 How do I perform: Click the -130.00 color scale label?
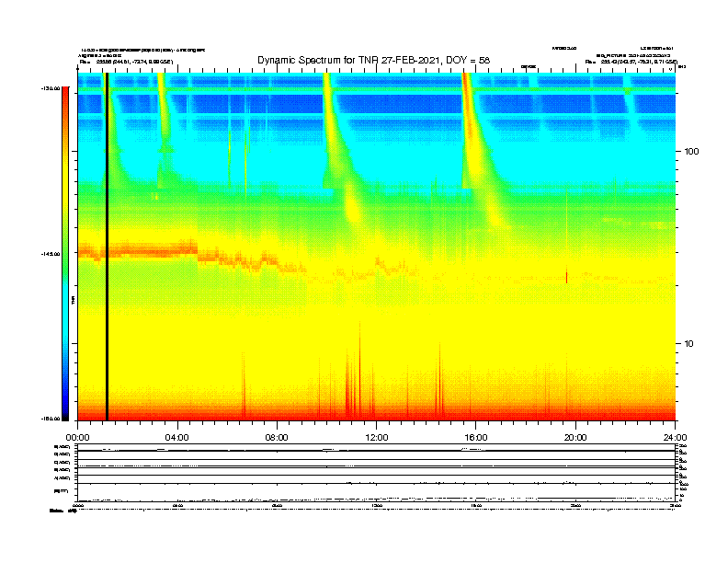(51, 88)
